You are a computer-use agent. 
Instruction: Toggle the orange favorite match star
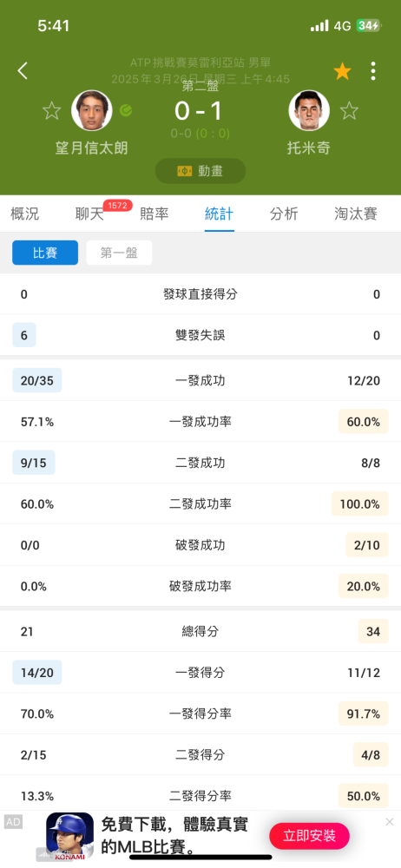pos(342,71)
